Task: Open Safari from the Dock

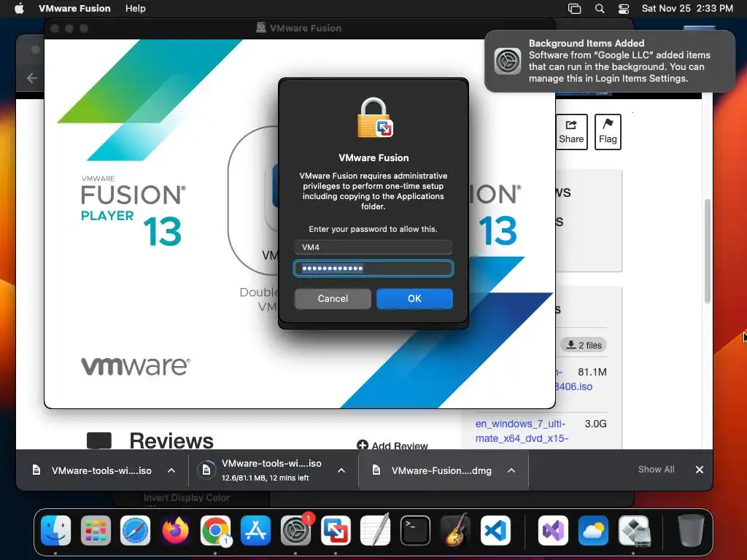Action: point(135,530)
